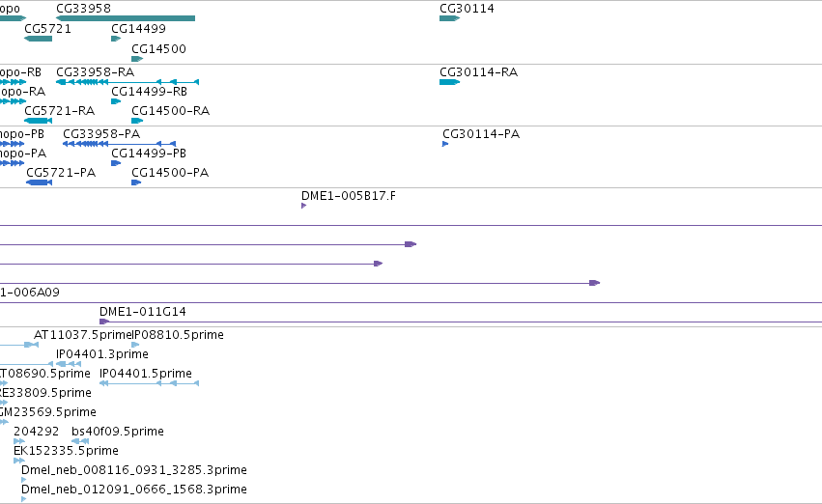Click the CG14500-RA transcript label
Image resolution: width=822 pixels, height=504 pixels.
coord(170,110)
